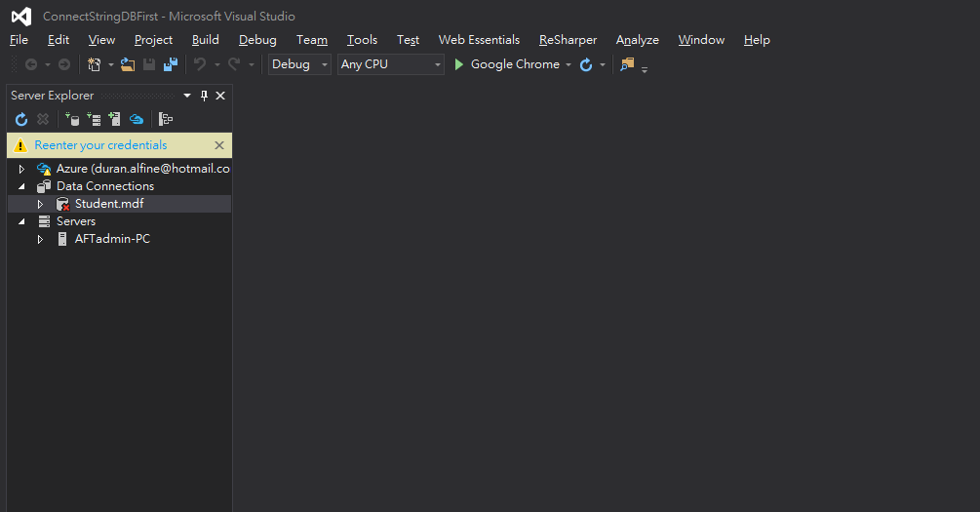Open the Debug menu
Image resolution: width=980 pixels, height=512 pixels.
point(257,40)
